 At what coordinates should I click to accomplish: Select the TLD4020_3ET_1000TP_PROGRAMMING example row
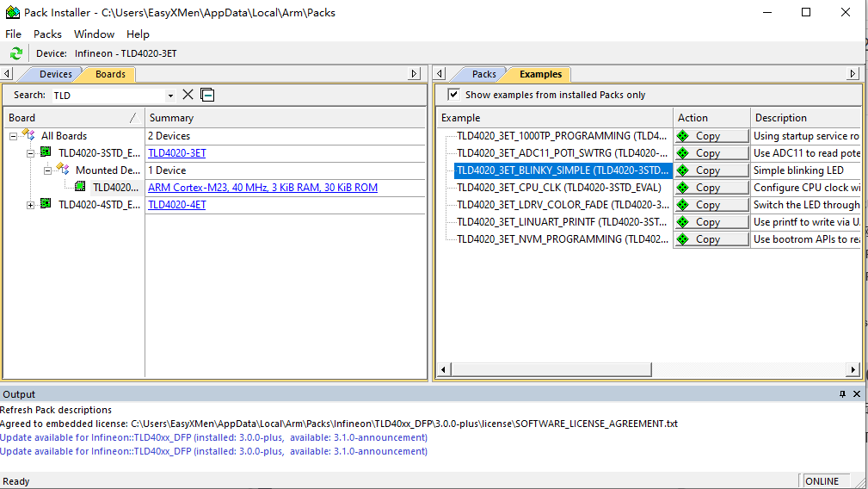pos(562,136)
